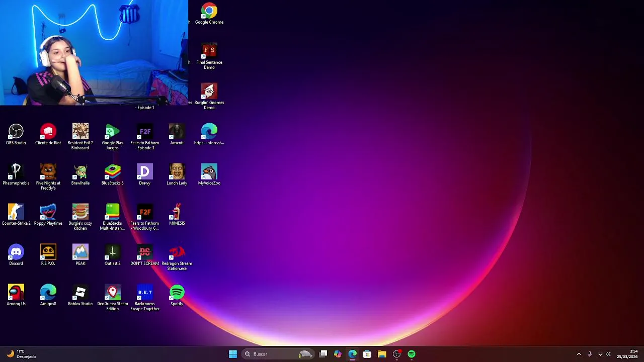Select the Cliente de Riot shortcut
This screenshot has width=644, height=362.
click(x=48, y=134)
